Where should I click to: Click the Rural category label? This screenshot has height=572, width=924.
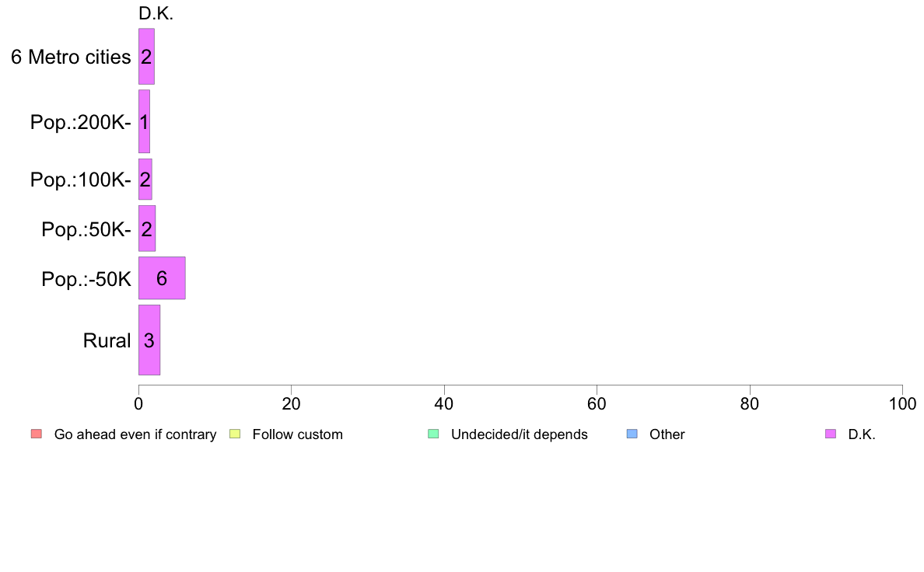[x=107, y=340]
